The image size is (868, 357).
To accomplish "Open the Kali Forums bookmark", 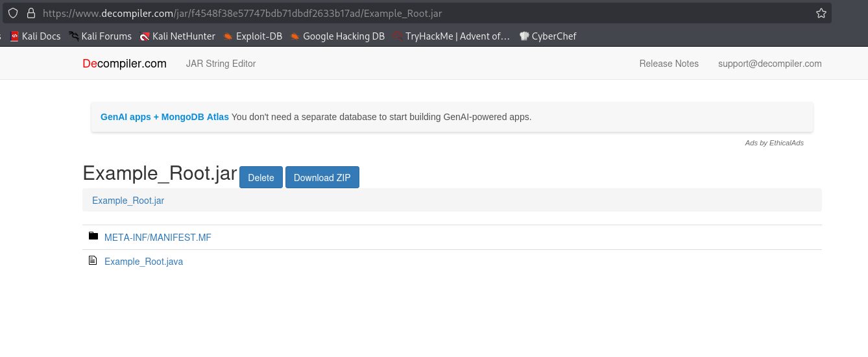I will tap(101, 36).
